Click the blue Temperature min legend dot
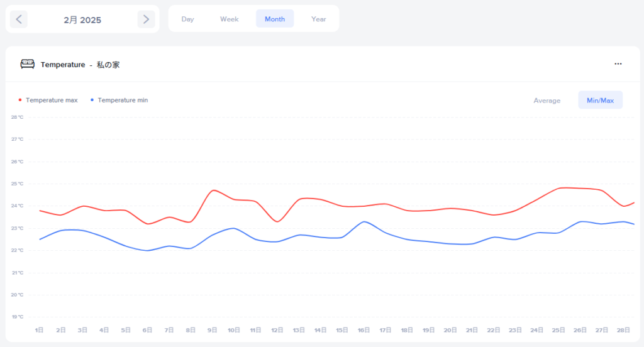The height and width of the screenshot is (347, 644). (x=92, y=100)
